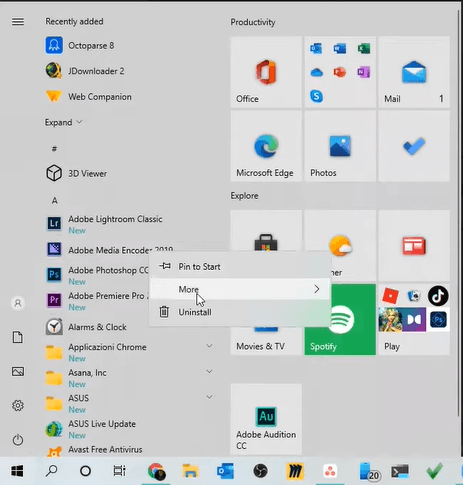
Task: Launch JDownloader 2 app
Action: click(85, 71)
